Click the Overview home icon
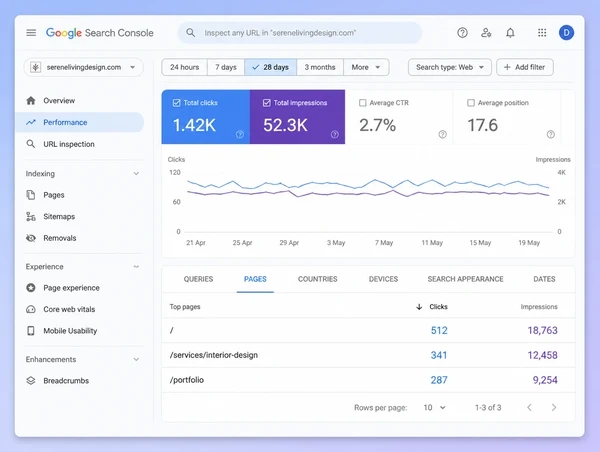600x452 pixels. 31,101
